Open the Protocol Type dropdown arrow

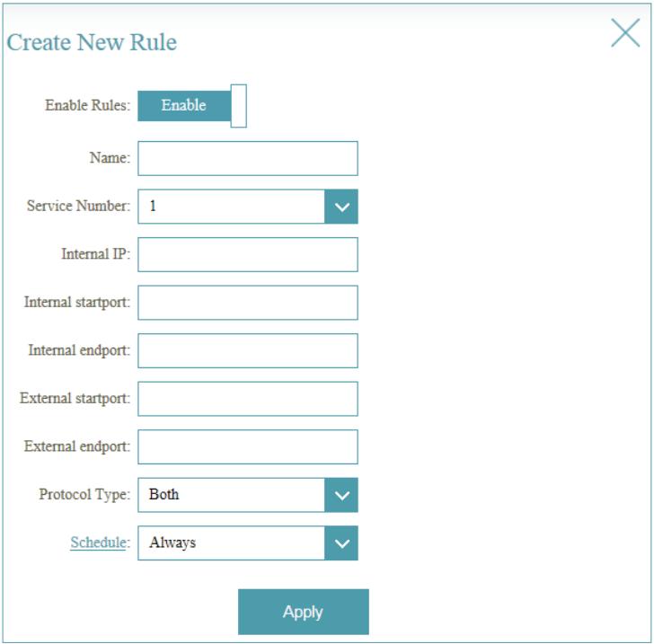point(341,495)
